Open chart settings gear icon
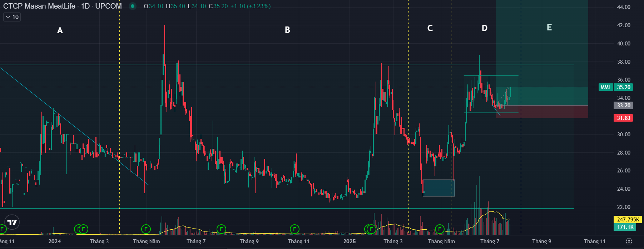The image size is (644, 249). point(629,241)
